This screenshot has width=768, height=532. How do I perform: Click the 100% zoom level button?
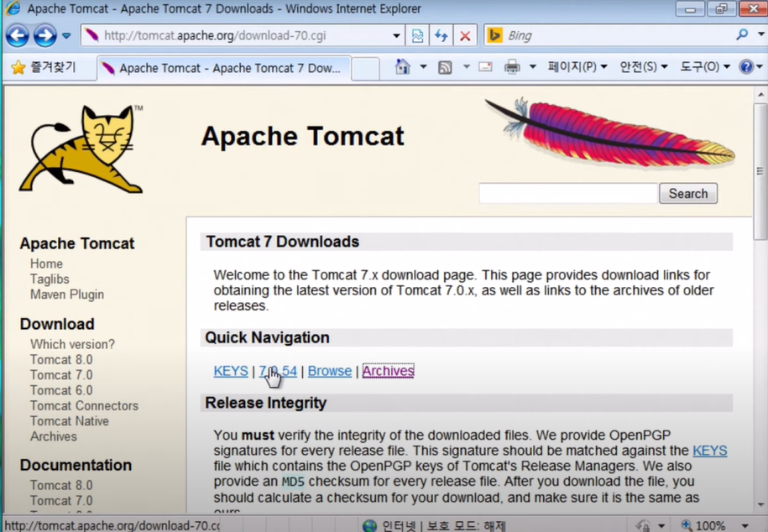pyautogui.click(x=704, y=525)
